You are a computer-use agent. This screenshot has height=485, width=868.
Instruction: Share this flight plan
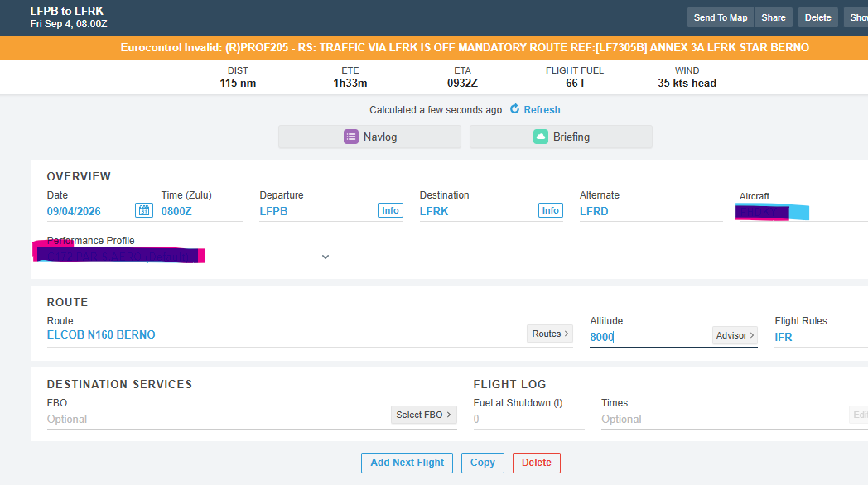pyautogui.click(x=774, y=17)
